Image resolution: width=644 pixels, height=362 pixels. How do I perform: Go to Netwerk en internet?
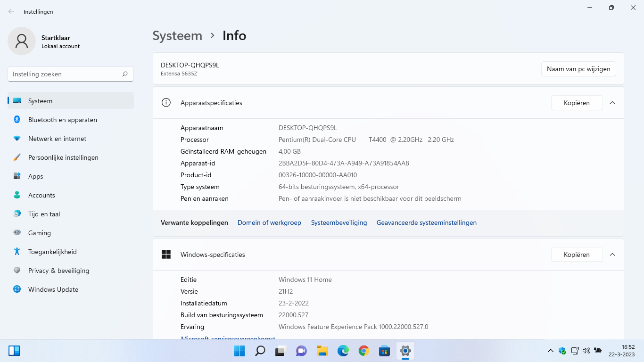(x=71, y=138)
